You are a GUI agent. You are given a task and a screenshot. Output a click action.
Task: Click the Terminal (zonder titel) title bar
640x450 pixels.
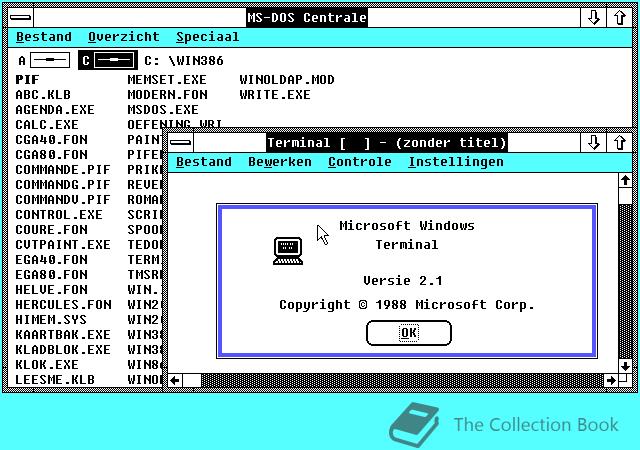point(387,143)
